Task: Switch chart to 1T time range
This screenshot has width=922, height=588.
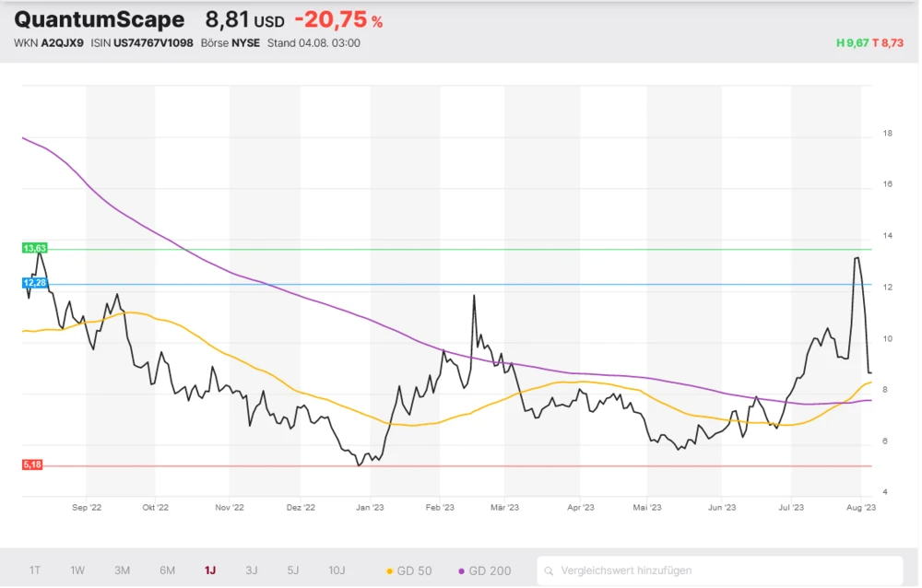Action: point(34,570)
